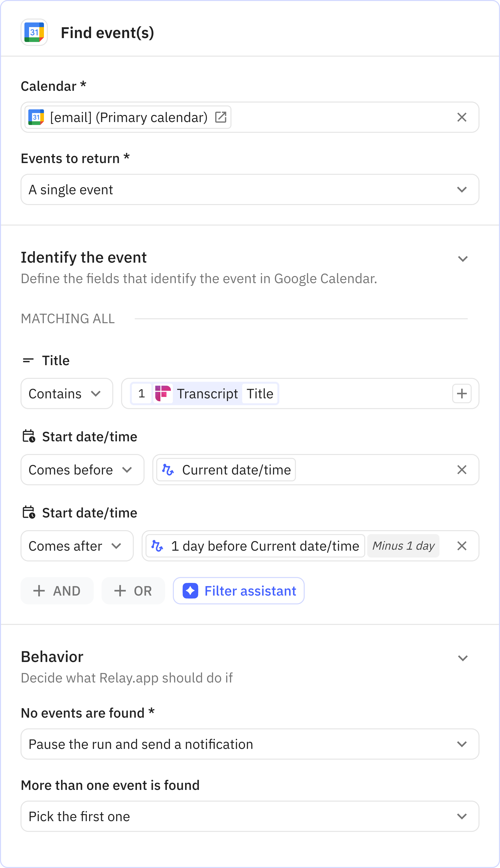Add an AND condition
The height and width of the screenshot is (868, 500).
57,590
